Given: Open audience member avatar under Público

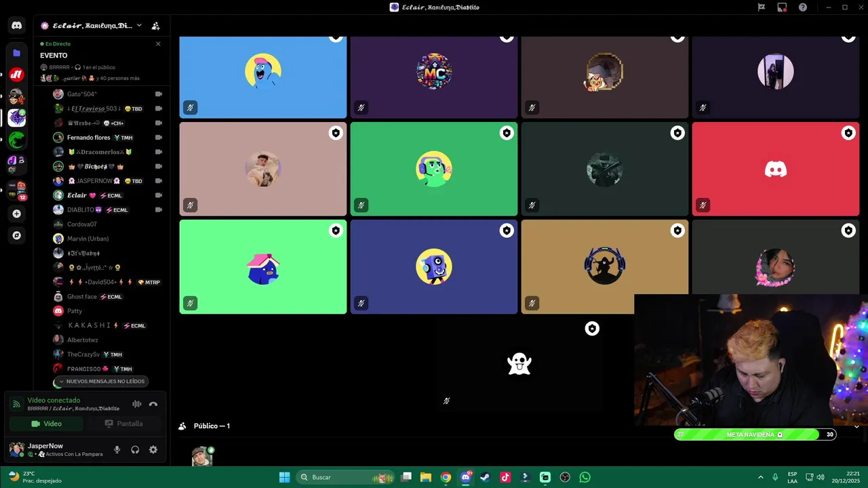Looking at the screenshot, I should pyautogui.click(x=202, y=456).
